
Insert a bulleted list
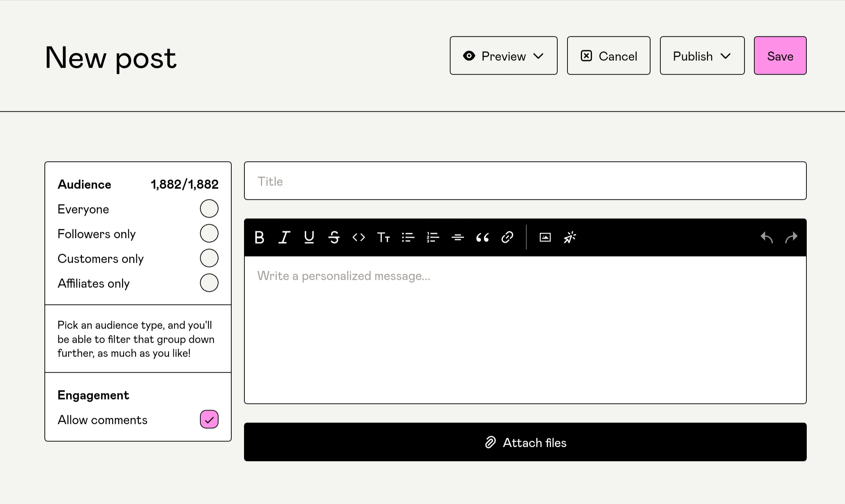408,238
